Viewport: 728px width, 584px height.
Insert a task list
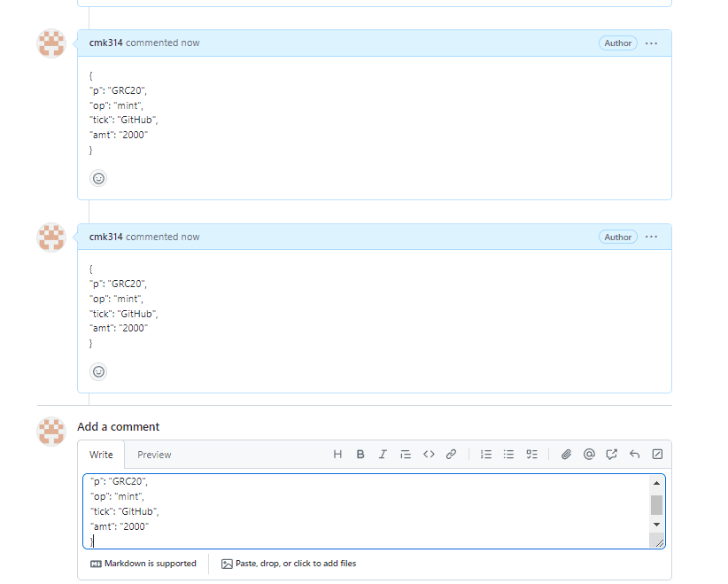(x=531, y=455)
